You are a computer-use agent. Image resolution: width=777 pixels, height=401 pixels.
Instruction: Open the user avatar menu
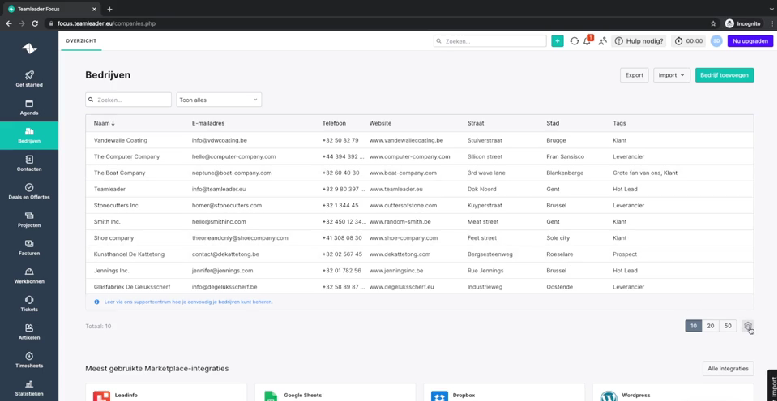click(x=716, y=41)
